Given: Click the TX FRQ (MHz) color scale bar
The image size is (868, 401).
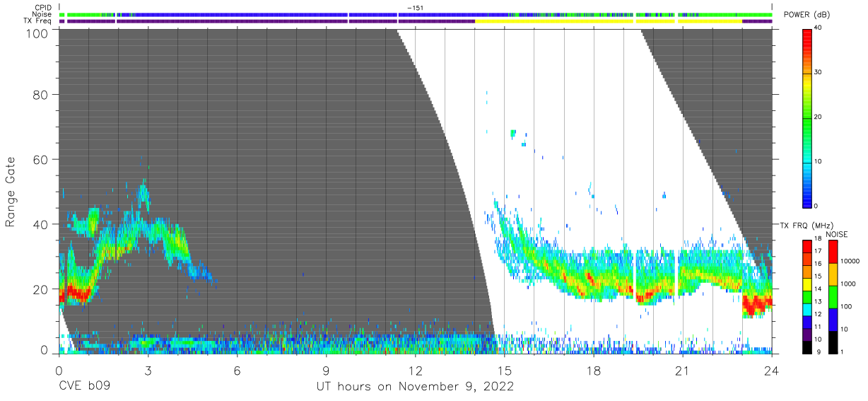Looking at the screenshot, I should click(807, 296).
